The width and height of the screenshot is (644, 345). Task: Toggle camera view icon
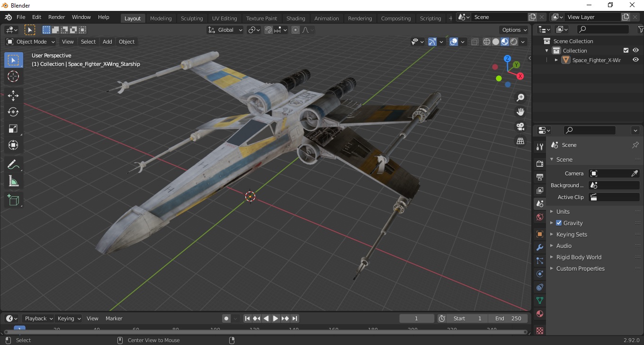[x=520, y=127]
